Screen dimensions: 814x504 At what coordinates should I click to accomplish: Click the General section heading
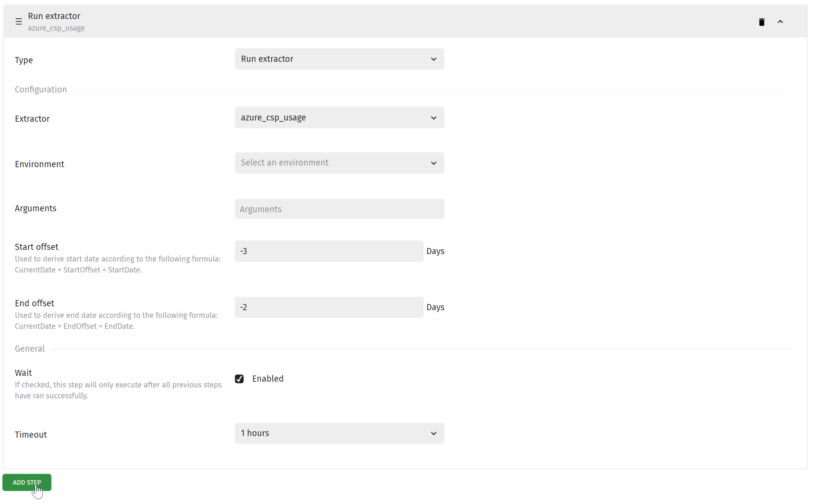(x=30, y=349)
